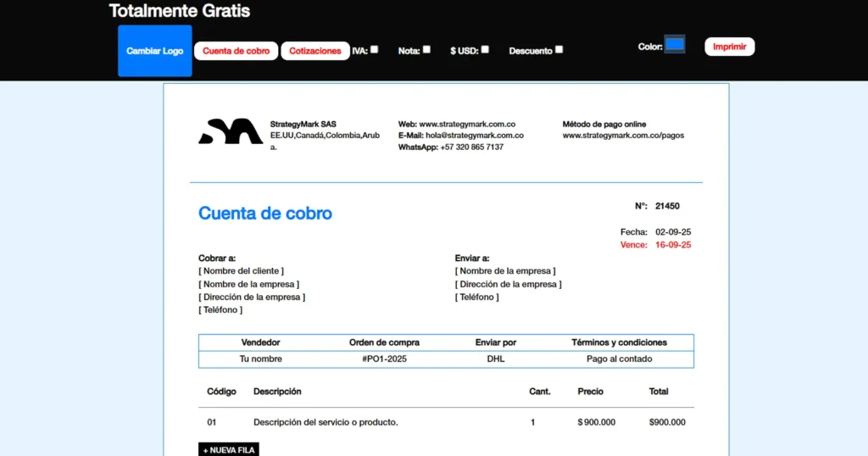Click the company name StrategyMark SAS
This screenshot has width=868, height=456.
303,124
